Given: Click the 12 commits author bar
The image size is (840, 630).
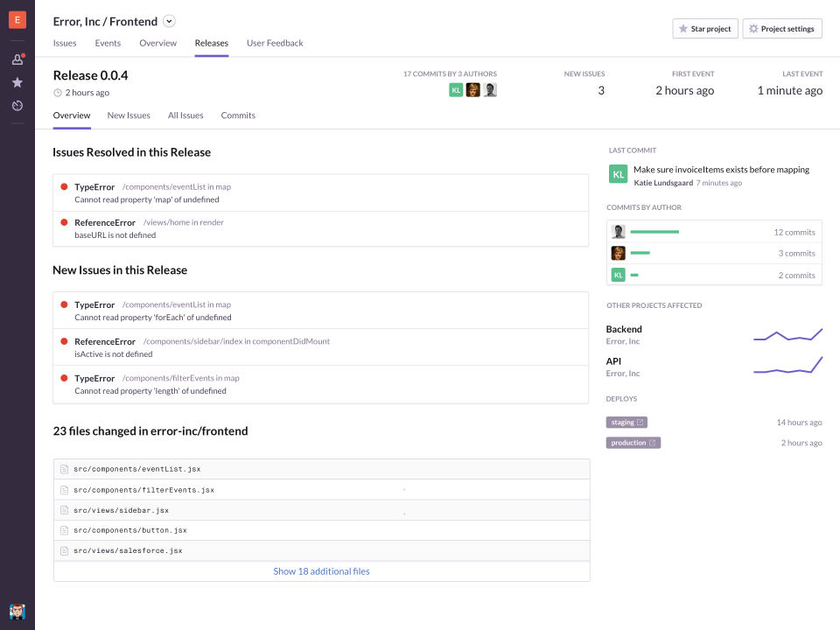Looking at the screenshot, I should pos(654,232).
